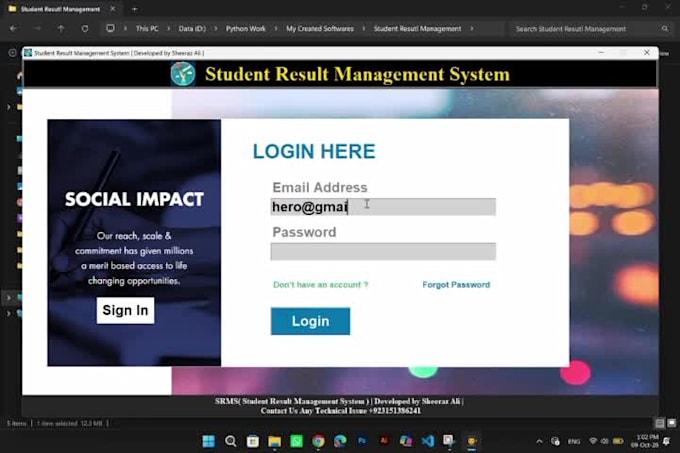Select the Python Work breadcrumb

pos(245,29)
